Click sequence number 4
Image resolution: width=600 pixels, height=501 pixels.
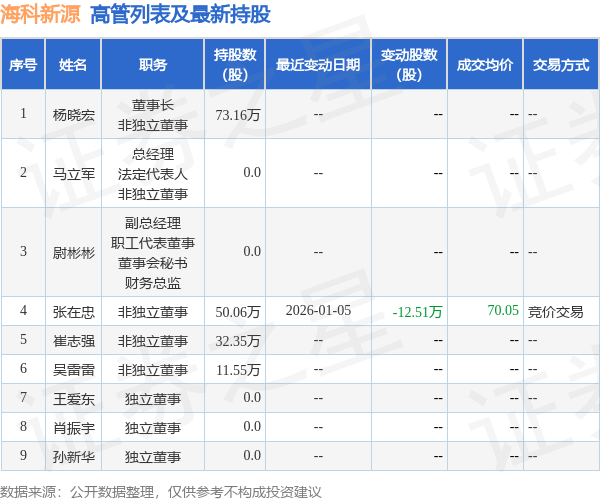[23, 310]
